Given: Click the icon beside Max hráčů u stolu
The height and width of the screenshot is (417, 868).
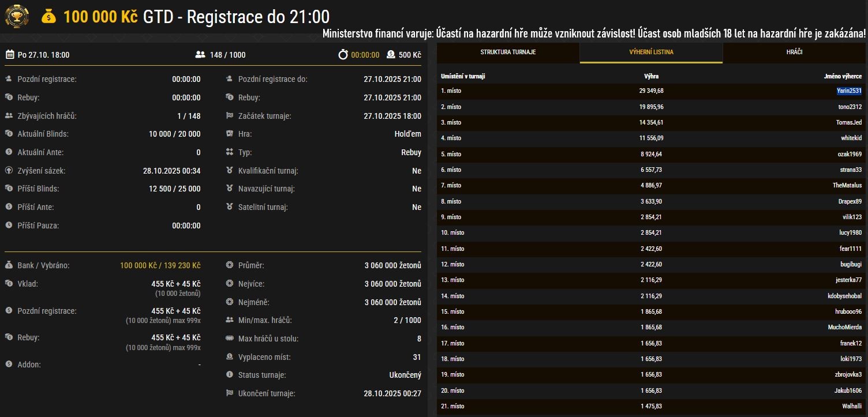Looking at the screenshot, I should click(230, 339).
